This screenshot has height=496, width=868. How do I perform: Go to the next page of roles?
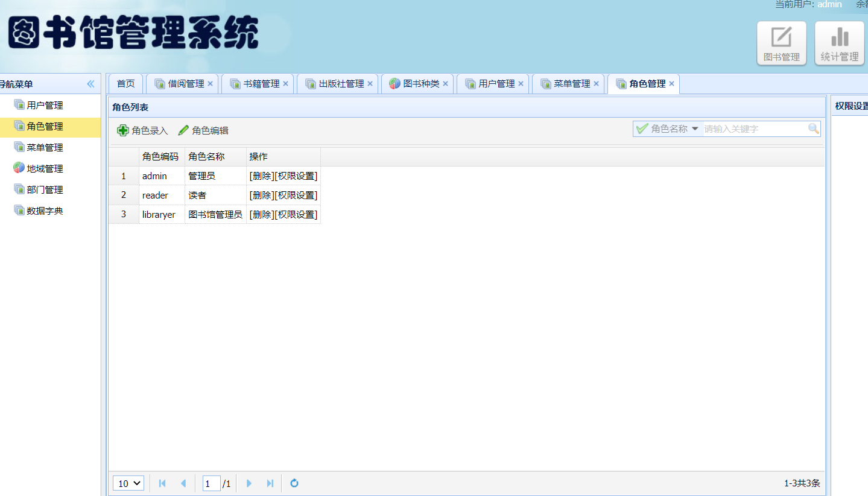(x=249, y=483)
